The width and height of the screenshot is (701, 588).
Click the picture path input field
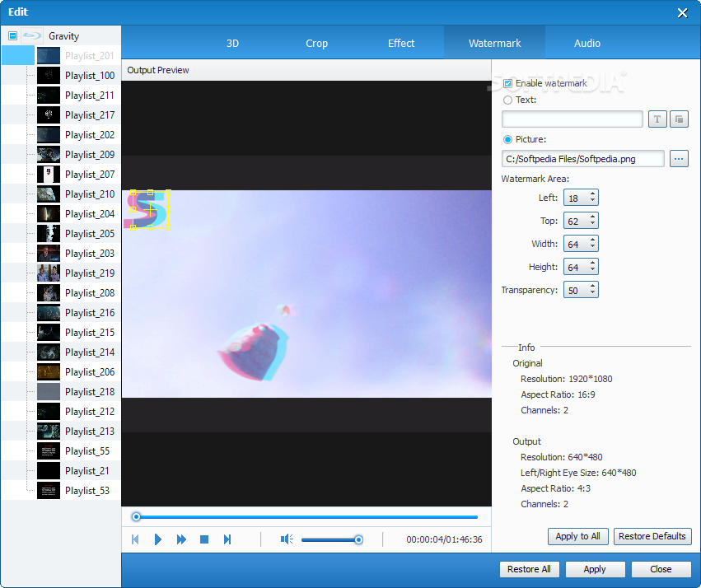(x=583, y=159)
